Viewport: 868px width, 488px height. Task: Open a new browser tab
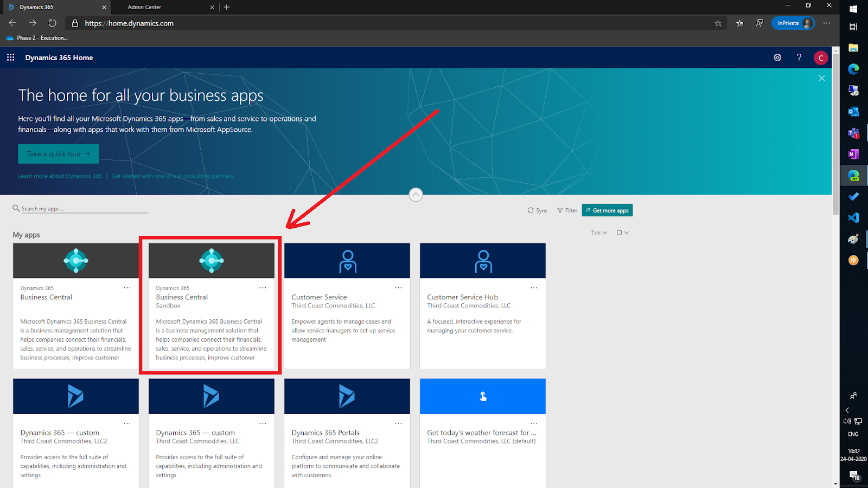227,7
